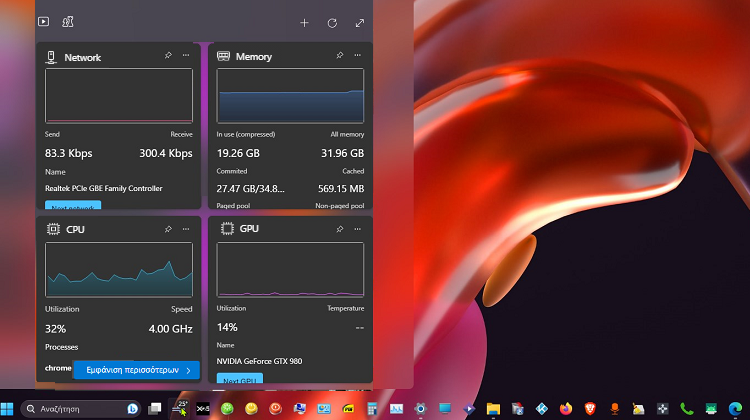Open GPU widget more options menu
Viewport: 750px width, 420px height.
click(357, 229)
